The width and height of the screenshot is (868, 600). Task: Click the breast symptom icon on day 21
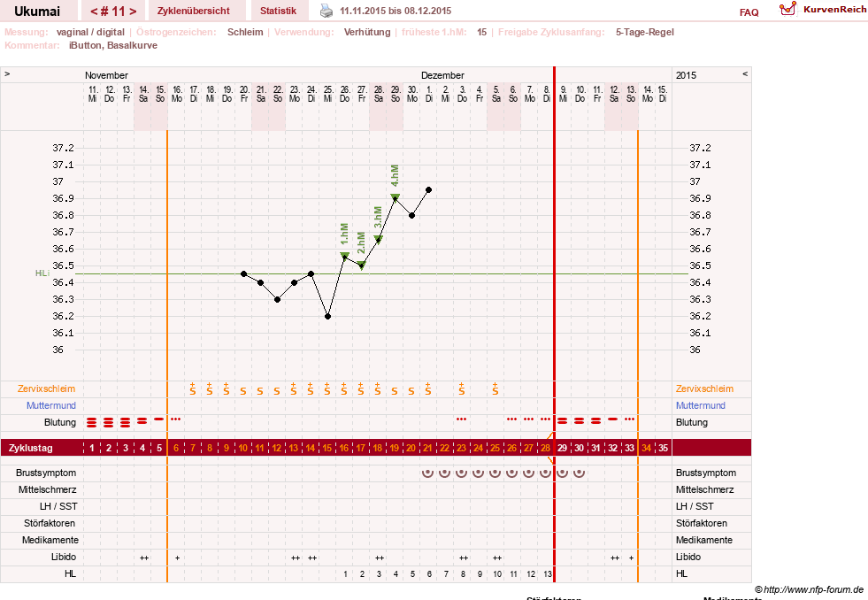tap(427, 473)
